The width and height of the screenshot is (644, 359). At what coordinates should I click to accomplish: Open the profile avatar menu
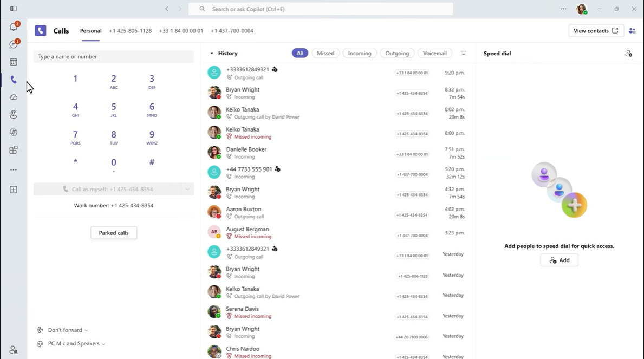582,9
